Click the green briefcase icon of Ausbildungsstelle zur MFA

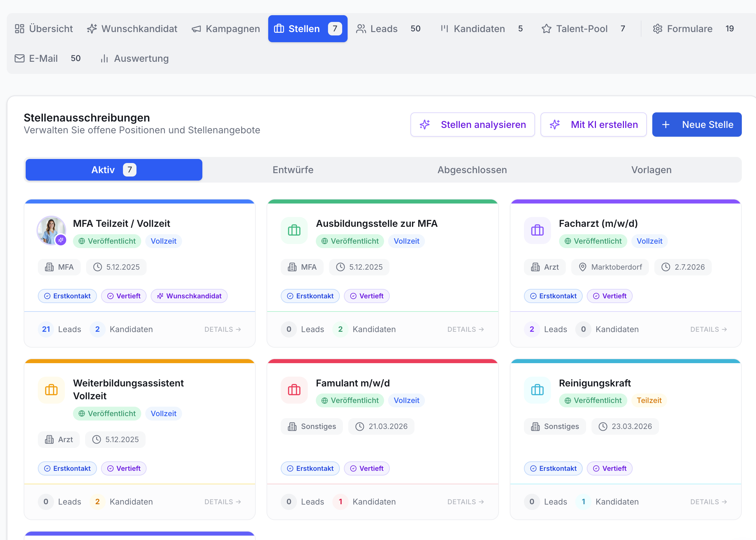(294, 231)
